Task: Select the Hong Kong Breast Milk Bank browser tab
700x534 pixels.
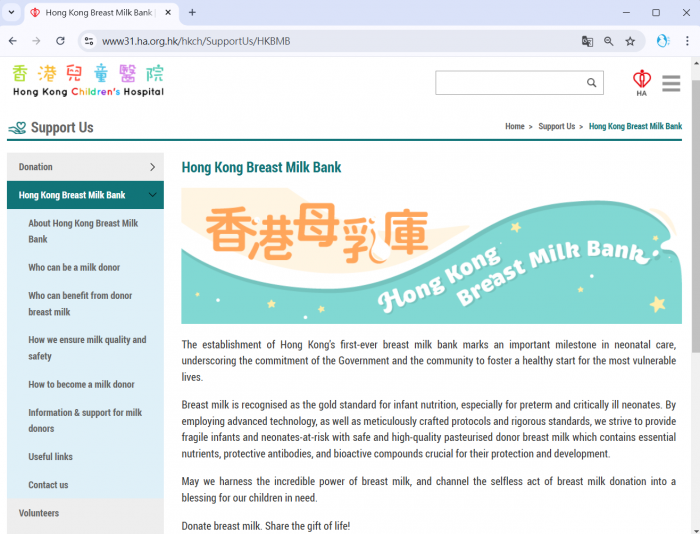Action: (102, 13)
